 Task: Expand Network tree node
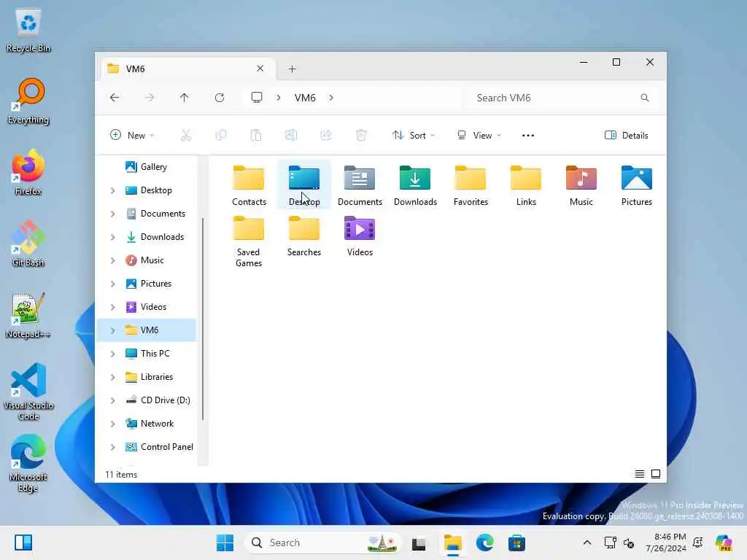point(112,424)
